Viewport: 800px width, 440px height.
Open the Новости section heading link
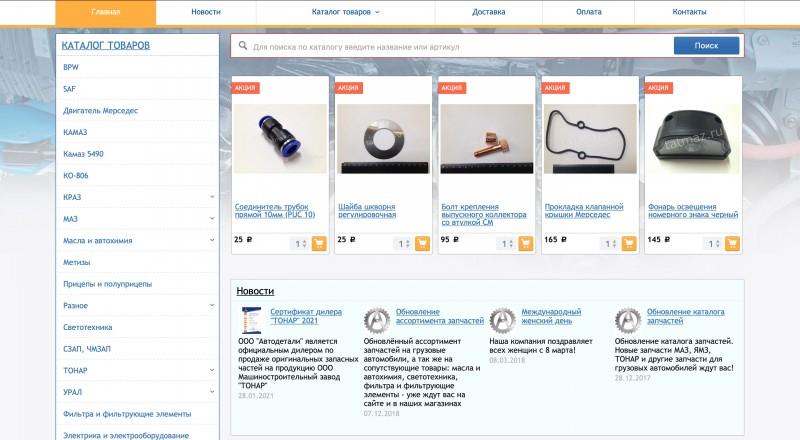[x=255, y=291]
